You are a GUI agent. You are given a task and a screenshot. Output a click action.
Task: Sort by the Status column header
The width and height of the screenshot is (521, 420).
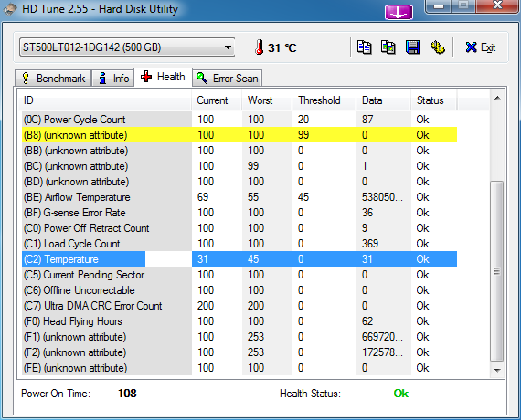pyautogui.click(x=434, y=100)
